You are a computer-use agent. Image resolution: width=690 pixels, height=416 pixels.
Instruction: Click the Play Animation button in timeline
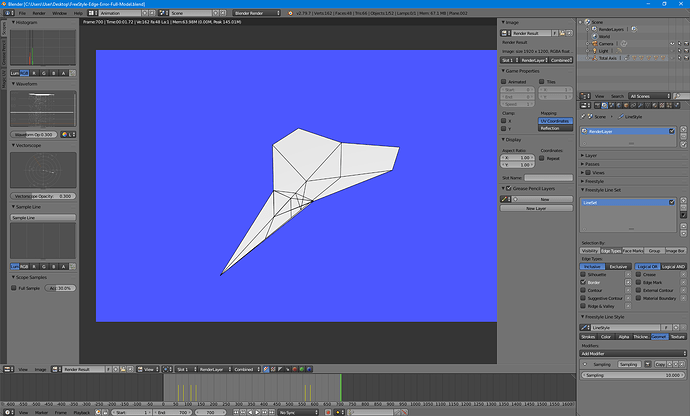[x=257, y=412]
